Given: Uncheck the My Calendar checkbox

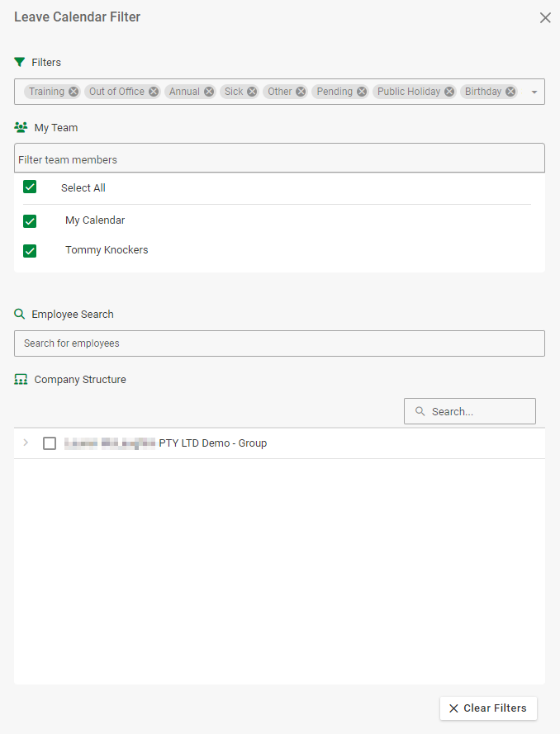Looking at the screenshot, I should click(30, 221).
